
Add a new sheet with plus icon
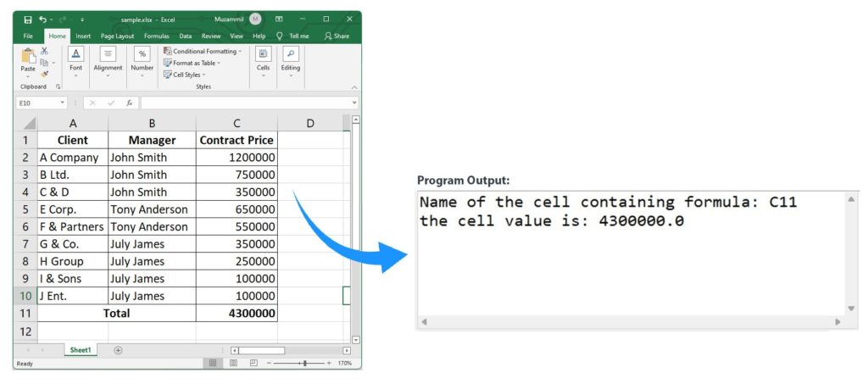coord(118,350)
